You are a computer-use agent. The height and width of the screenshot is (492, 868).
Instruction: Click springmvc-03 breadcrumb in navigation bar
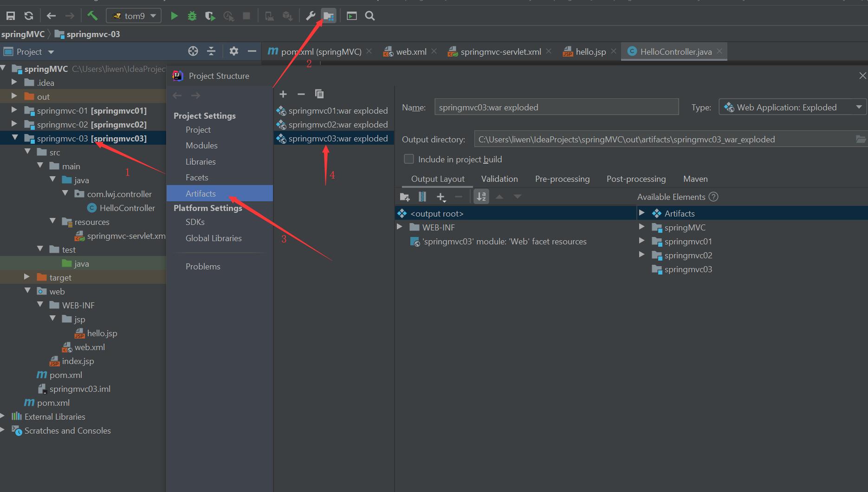[88, 34]
